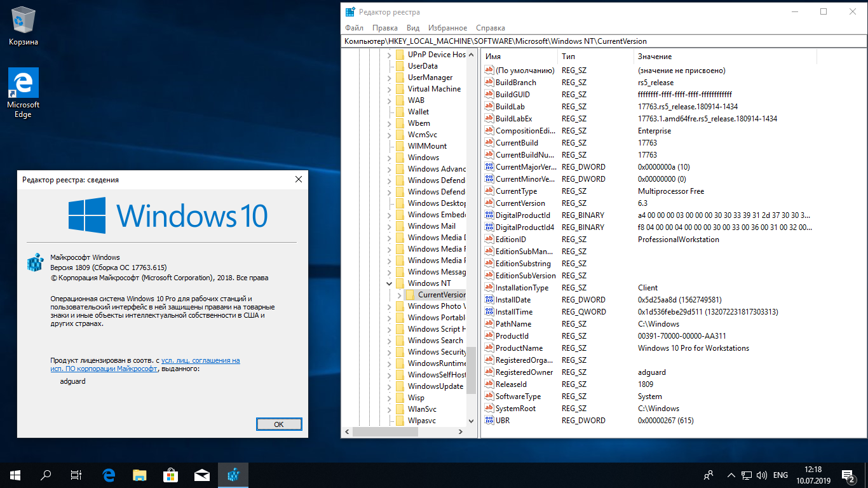Click the Тип column header
The height and width of the screenshot is (488, 868).
pos(595,57)
